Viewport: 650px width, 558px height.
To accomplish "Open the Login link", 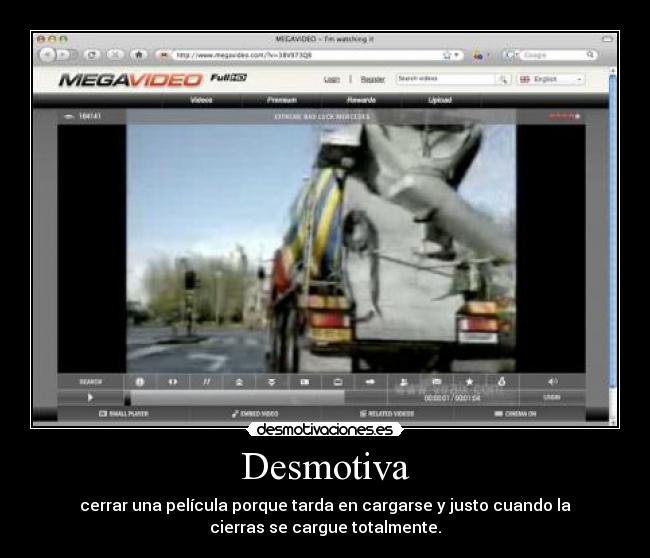I will coord(332,79).
